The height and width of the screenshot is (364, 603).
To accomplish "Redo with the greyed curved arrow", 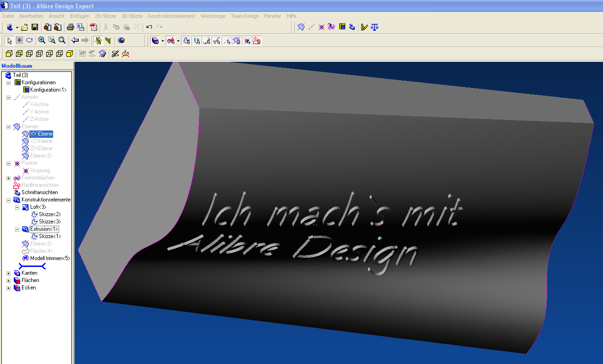I will [x=159, y=27].
